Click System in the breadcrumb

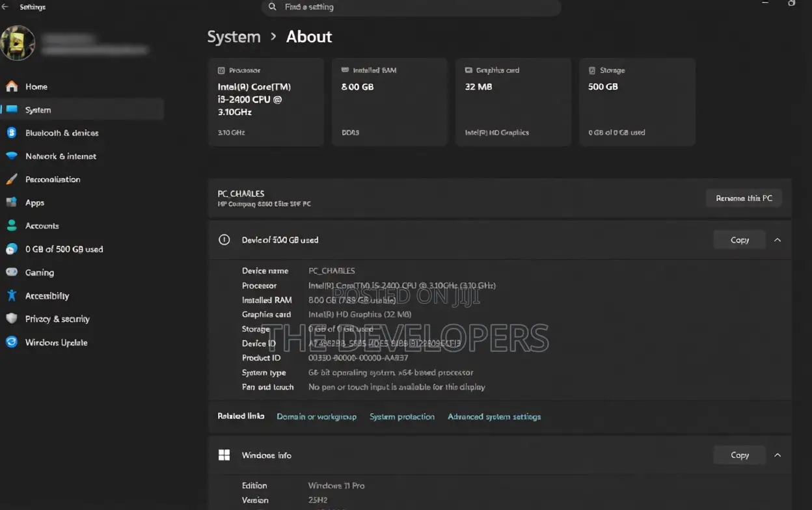point(234,37)
